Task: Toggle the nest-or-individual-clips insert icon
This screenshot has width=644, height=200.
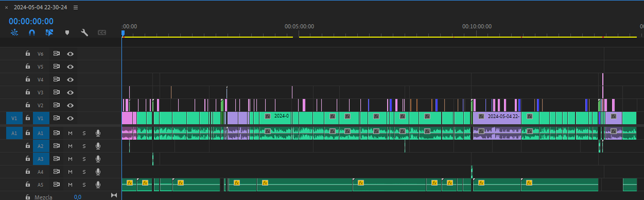Action: click(14, 33)
